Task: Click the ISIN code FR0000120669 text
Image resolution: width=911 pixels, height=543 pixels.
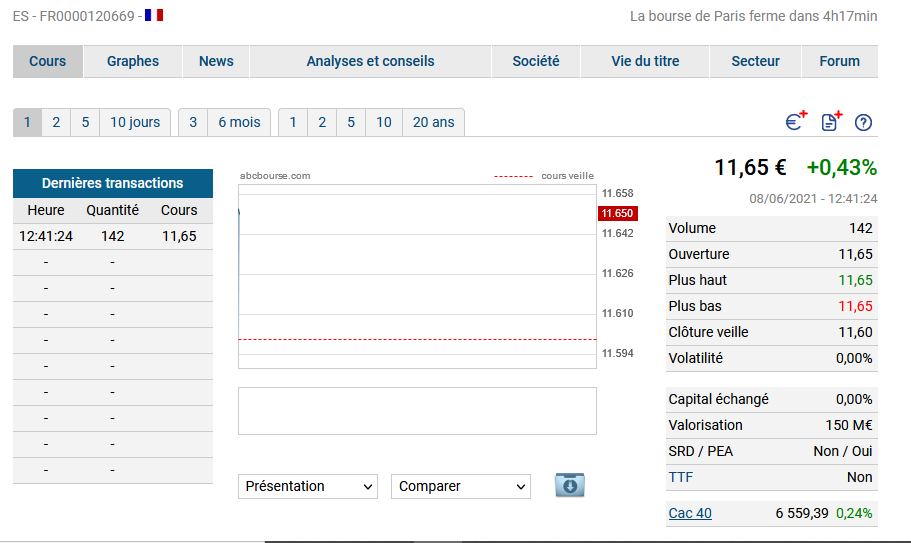Action: pyautogui.click(x=87, y=16)
